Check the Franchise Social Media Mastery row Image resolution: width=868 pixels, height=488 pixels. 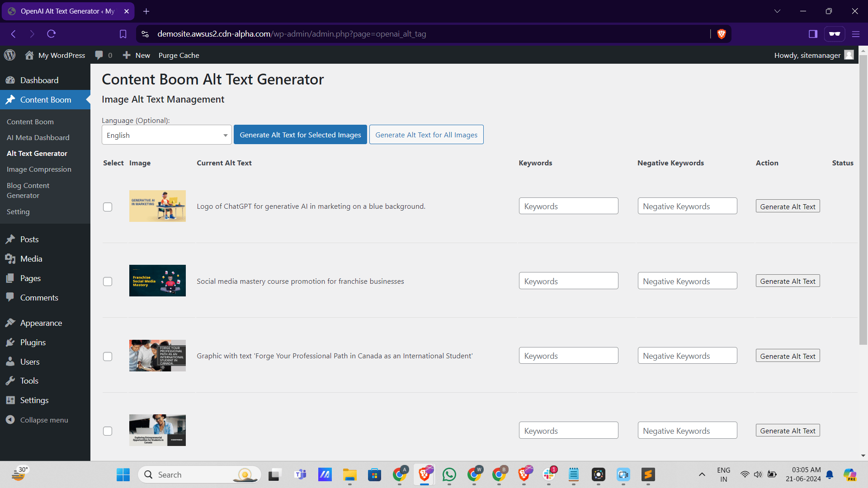point(108,282)
